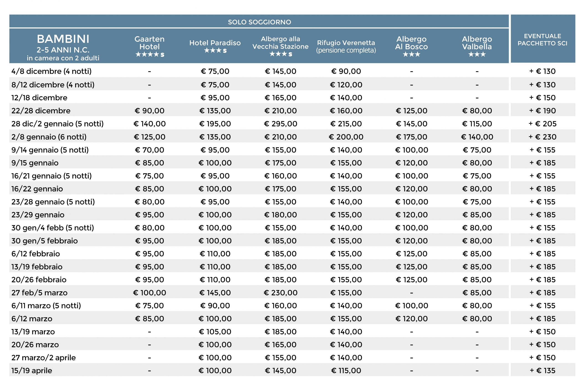
Task: Click the € 90,00 price in 4/8 dicembre row
Action: (x=346, y=71)
